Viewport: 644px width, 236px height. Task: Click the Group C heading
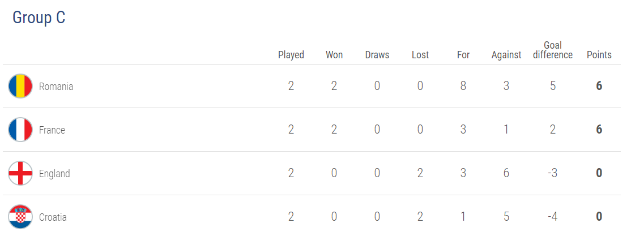pos(39,18)
